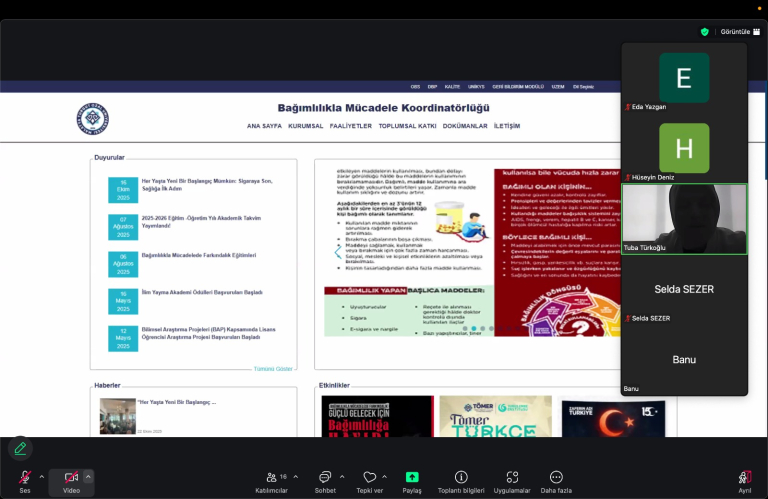Select Tuba Türkoğlu's video tile
768x499 pixels.
684,218
